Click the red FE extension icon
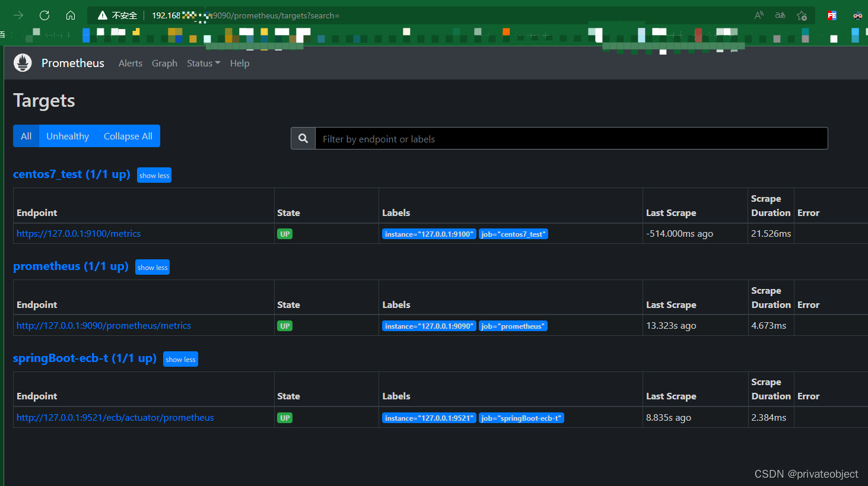The image size is (868, 486). coord(832,15)
